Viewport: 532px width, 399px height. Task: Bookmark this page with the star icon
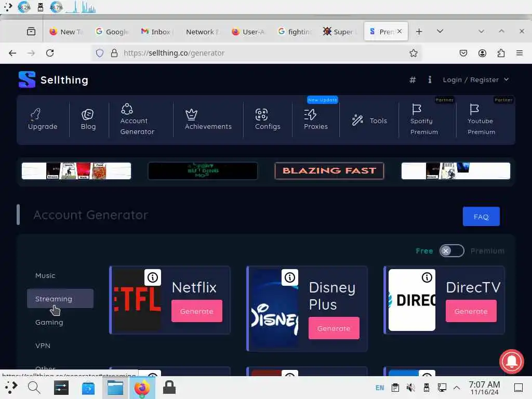pyautogui.click(x=413, y=54)
